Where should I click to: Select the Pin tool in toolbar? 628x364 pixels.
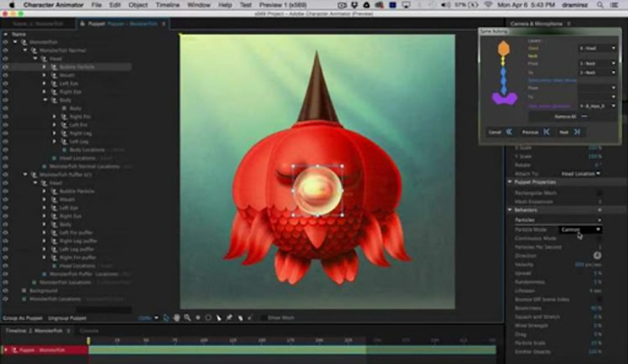(x=229, y=318)
